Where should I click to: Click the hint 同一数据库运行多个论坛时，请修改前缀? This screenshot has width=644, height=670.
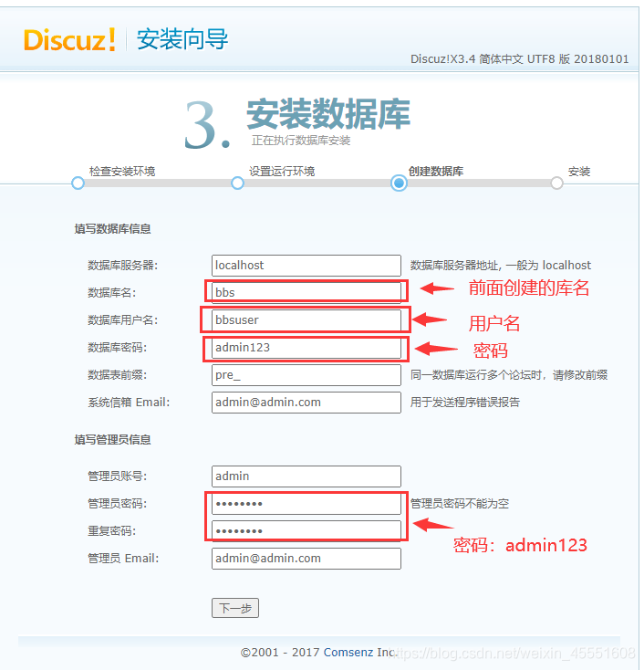509,375
